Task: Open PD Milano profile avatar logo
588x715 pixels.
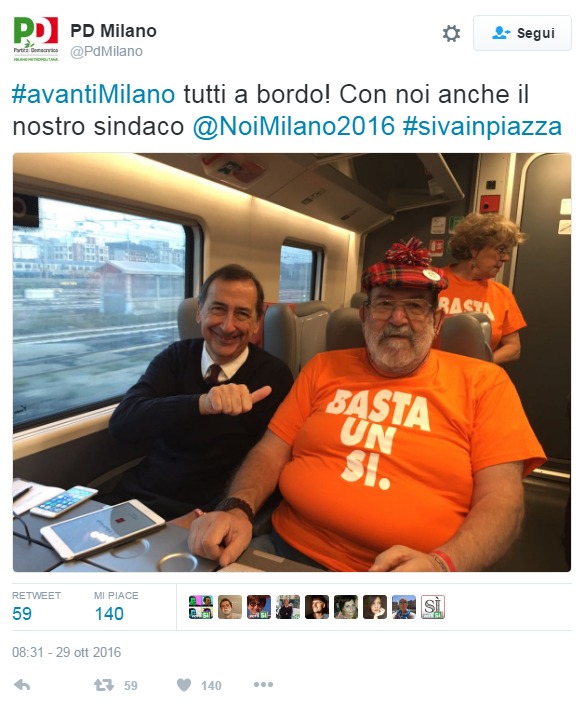Action: pos(36,39)
